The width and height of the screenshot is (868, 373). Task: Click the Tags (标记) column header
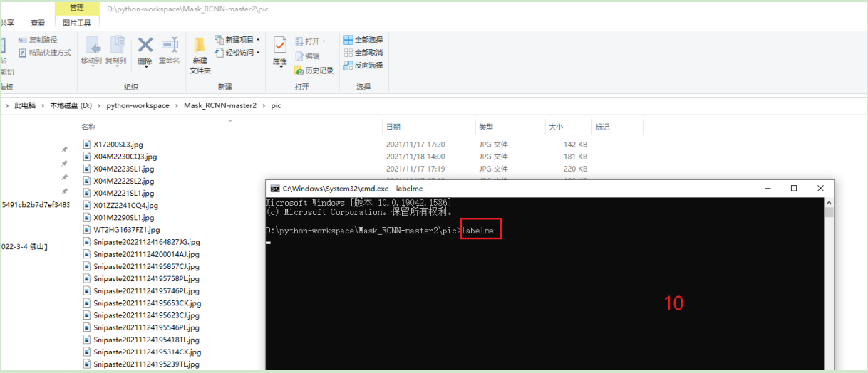603,127
